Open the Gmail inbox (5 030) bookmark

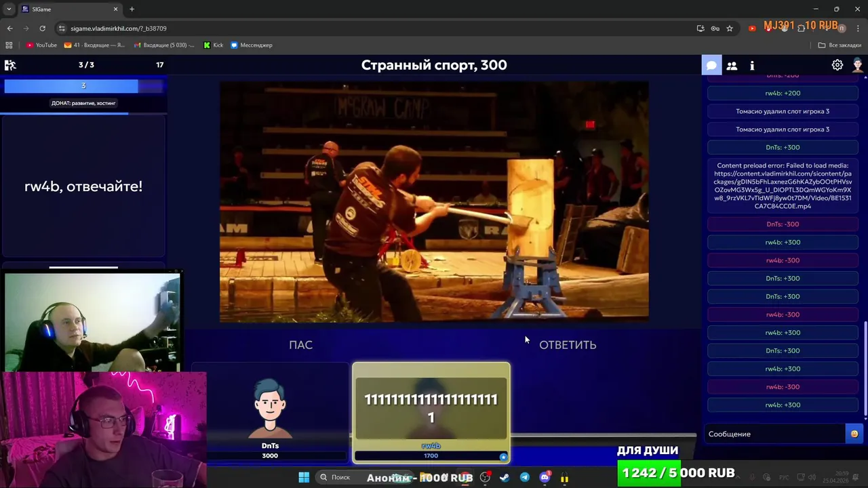pyautogui.click(x=164, y=45)
